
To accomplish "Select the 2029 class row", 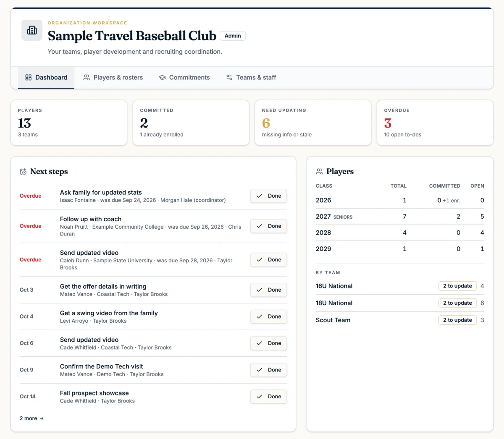I will (x=400, y=249).
